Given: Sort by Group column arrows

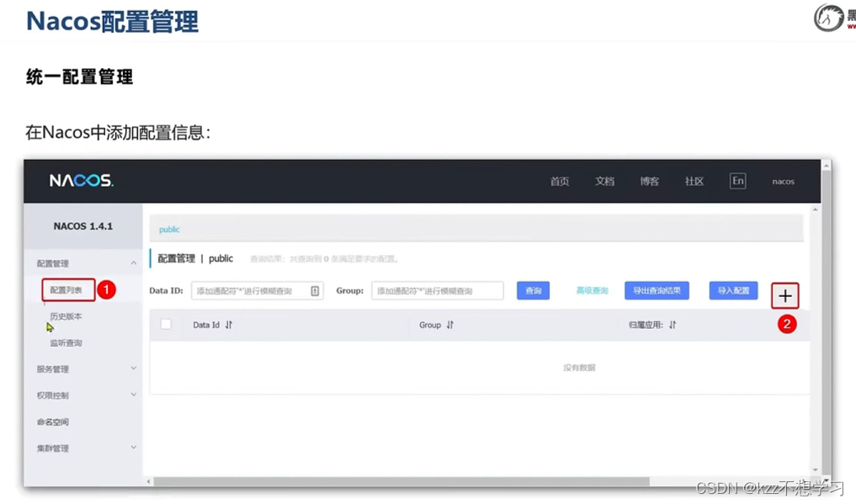Looking at the screenshot, I should point(449,325).
